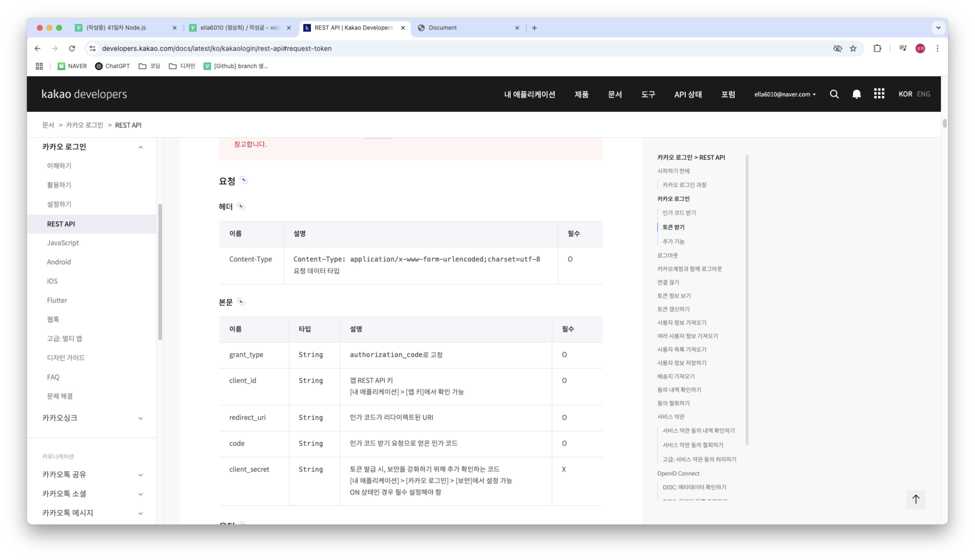The width and height of the screenshot is (975, 560).
Task: Open the ChatGPT bookmark
Action: coord(112,66)
